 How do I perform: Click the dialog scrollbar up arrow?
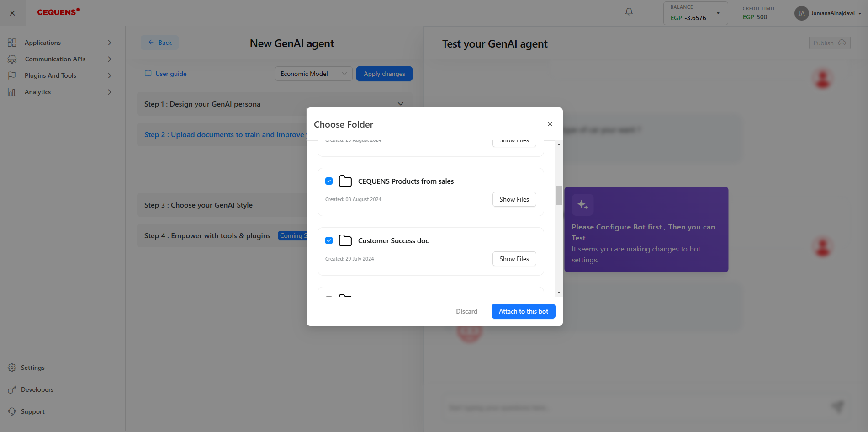[x=559, y=144]
